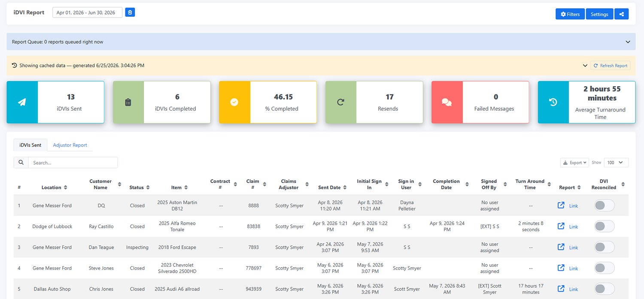Toggle DVI Reconciled for Steve Jones row

(x=604, y=268)
